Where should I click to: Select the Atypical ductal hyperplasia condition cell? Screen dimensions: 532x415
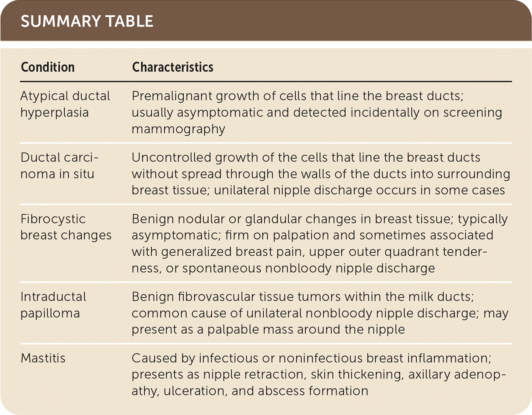(65, 104)
